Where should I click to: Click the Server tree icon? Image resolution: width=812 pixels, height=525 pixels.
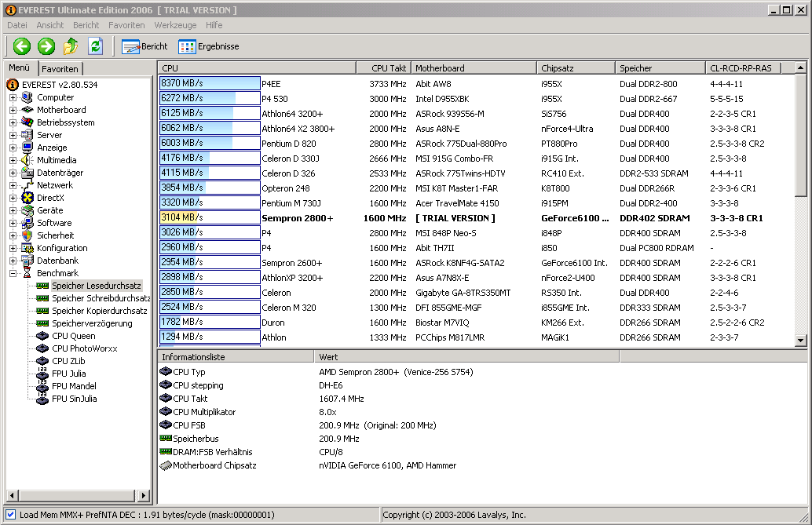[27, 135]
